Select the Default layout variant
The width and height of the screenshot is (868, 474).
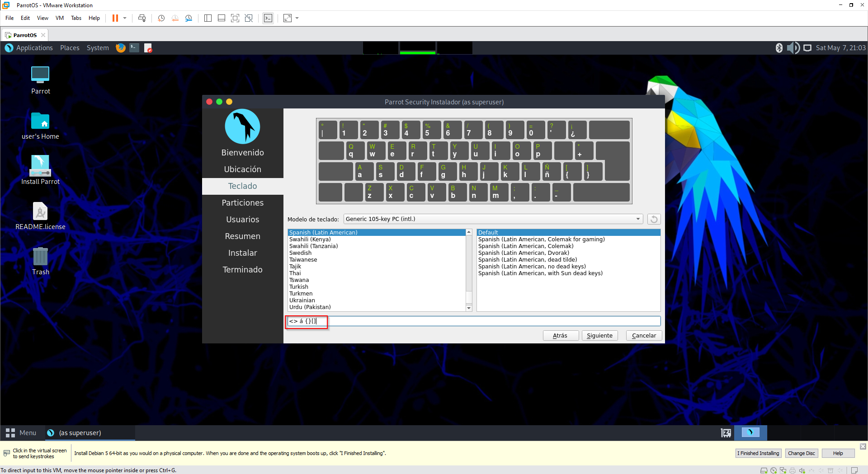point(569,232)
